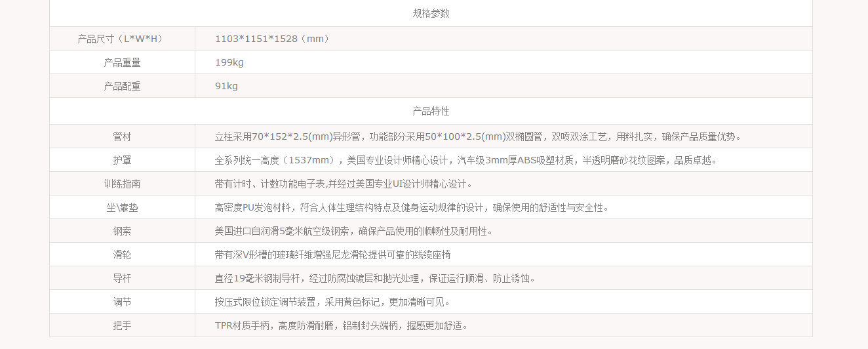Click the 坐\靠垫 row label

click(x=122, y=207)
